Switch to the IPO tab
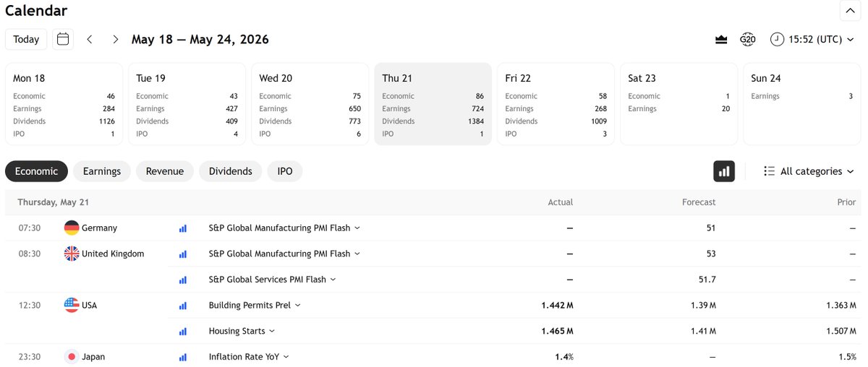The height and width of the screenshot is (367, 868). [285, 171]
